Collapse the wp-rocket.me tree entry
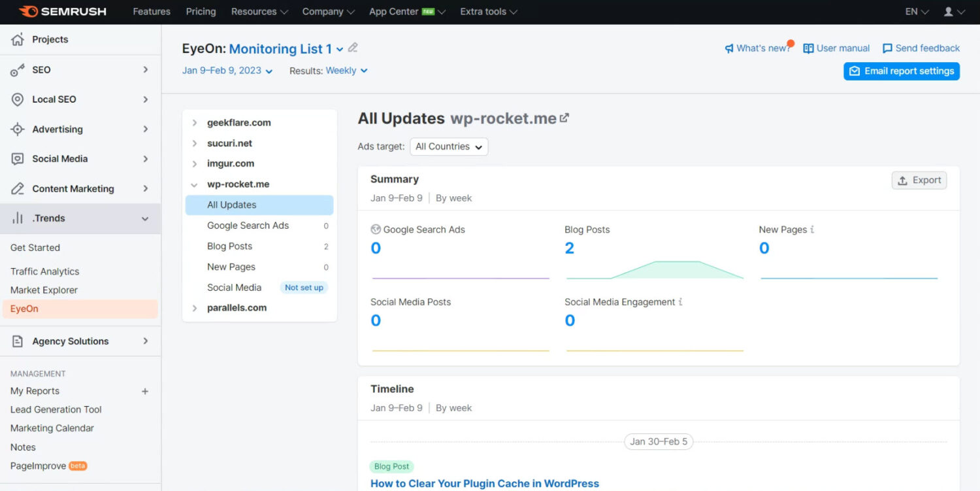 pyautogui.click(x=194, y=185)
